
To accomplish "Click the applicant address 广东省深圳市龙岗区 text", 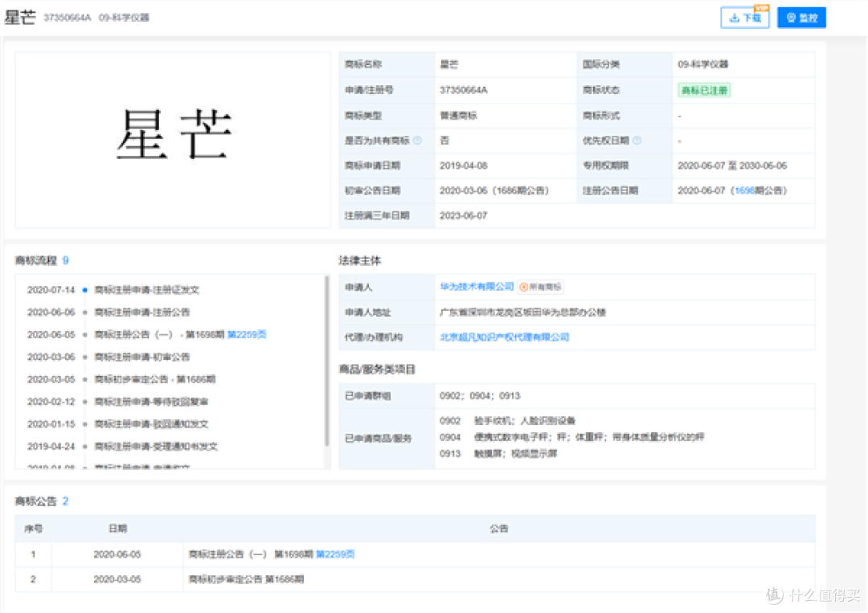I will [522, 312].
